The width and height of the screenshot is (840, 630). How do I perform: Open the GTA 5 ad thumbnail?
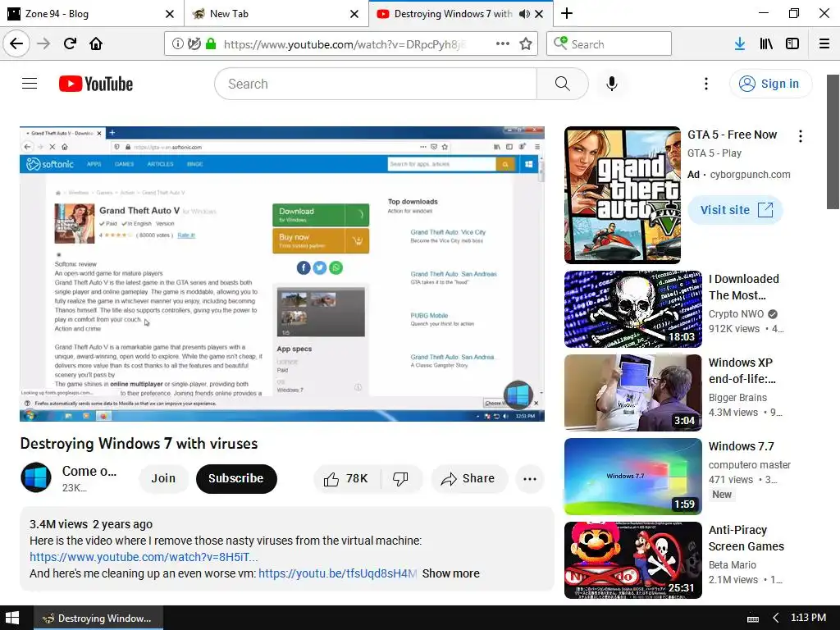point(622,195)
